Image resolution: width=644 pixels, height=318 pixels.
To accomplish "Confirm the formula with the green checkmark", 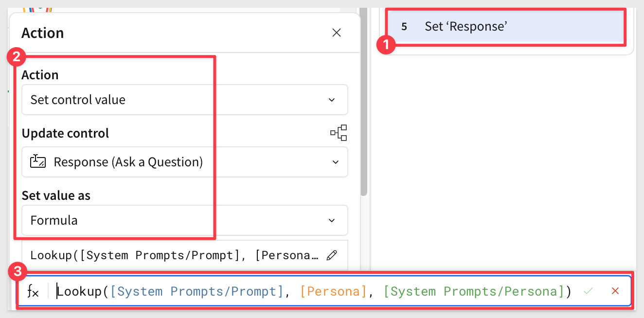I will (589, 291).
